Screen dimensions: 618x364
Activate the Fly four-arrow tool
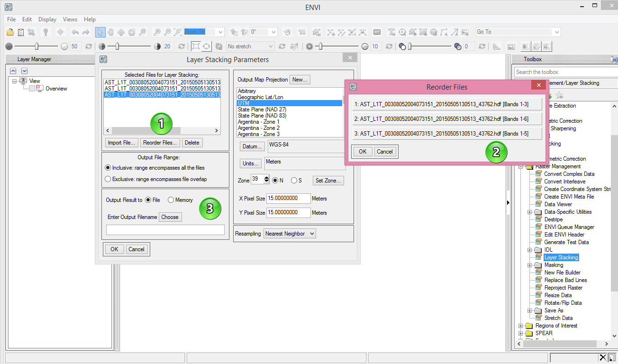click(121, 32)
